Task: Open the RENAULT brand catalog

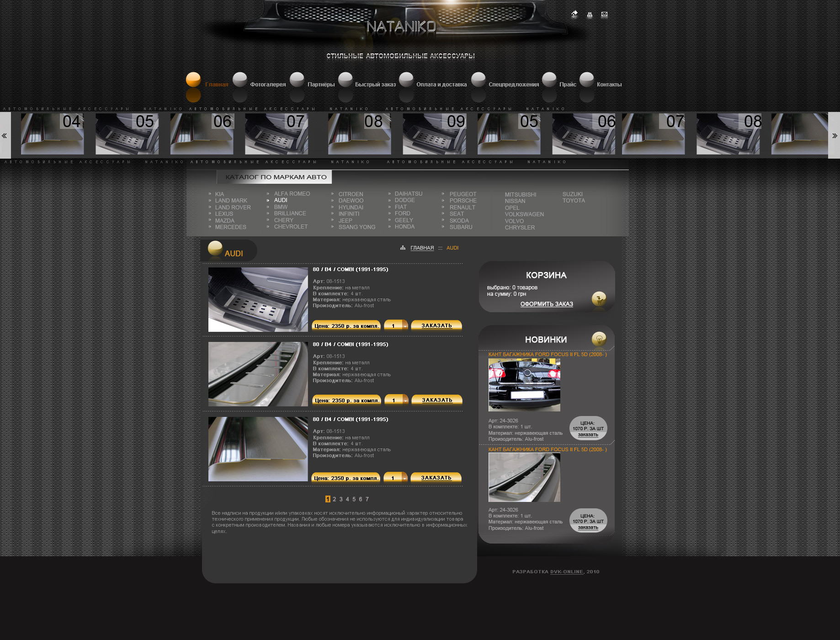Action: tap(463, 208)
